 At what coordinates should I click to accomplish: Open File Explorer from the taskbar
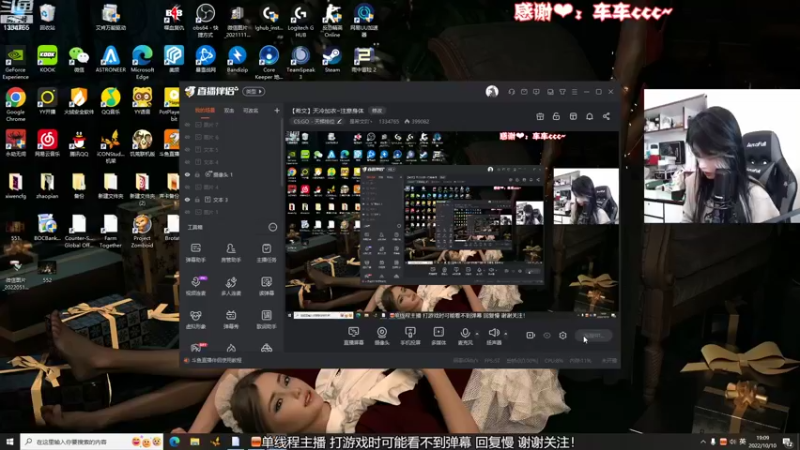(x=195, y=442)
